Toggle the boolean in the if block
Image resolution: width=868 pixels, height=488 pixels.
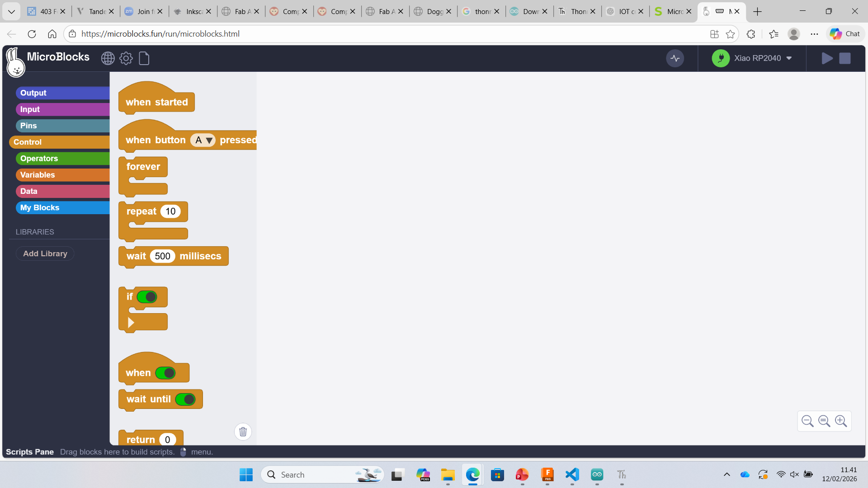point(147,297)
